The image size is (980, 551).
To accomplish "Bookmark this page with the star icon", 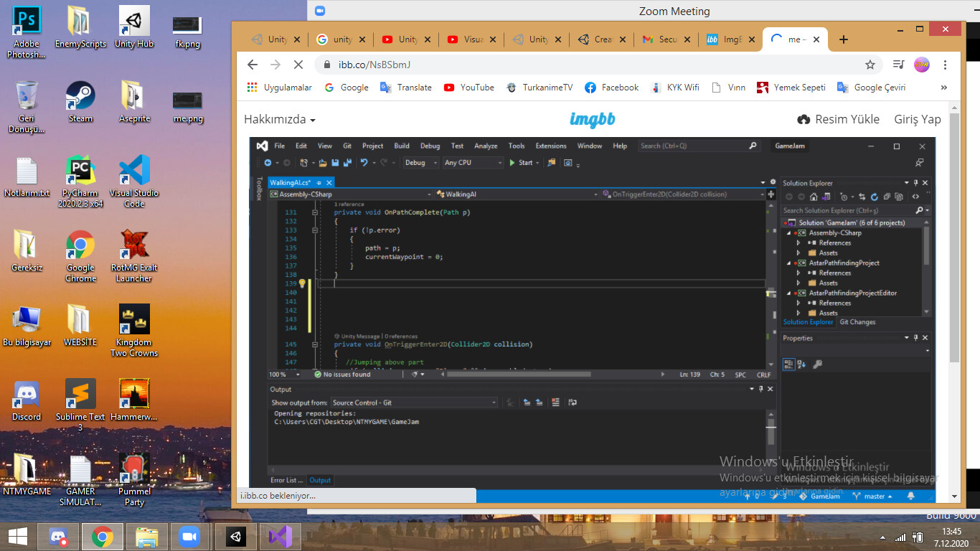I will click(870, 65).
